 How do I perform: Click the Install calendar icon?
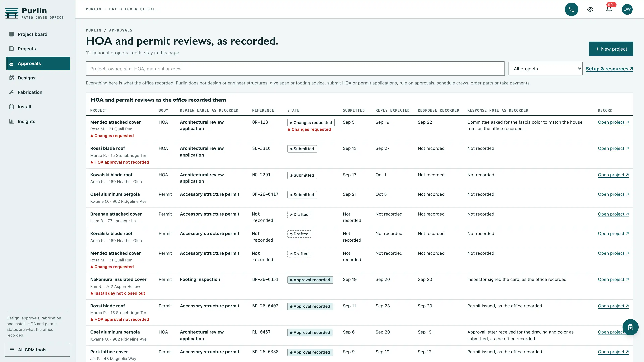[x=12, y=107]
